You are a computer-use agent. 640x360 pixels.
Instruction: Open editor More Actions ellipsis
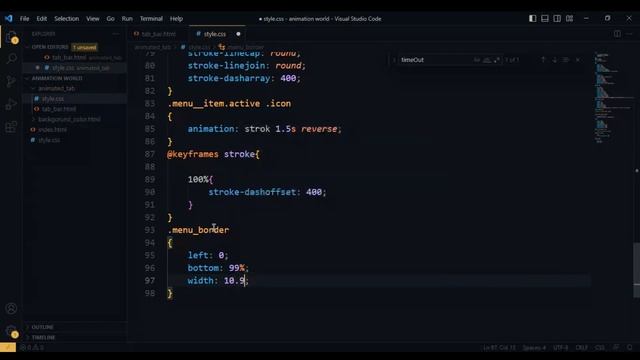629,34
